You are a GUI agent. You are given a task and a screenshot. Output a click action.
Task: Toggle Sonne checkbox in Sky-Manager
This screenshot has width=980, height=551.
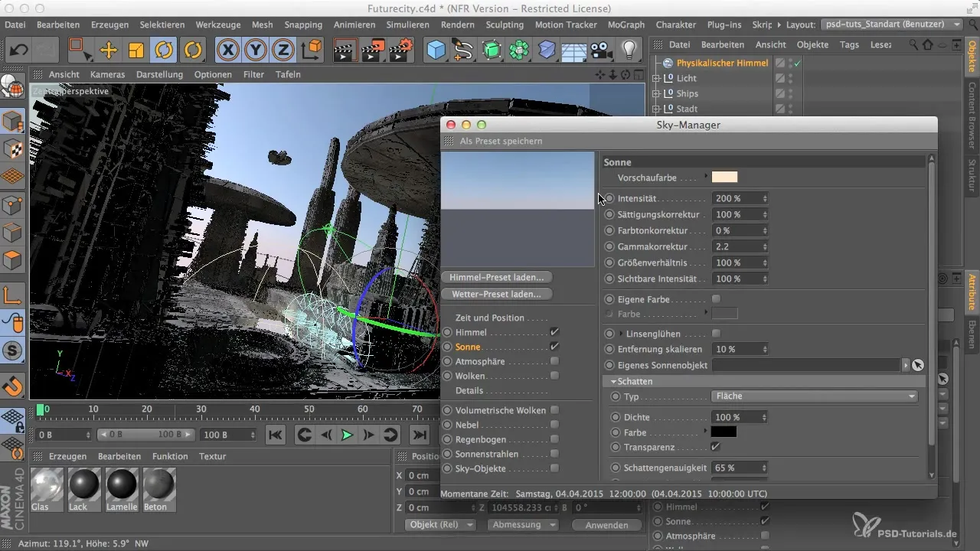[x=554, y=347]
